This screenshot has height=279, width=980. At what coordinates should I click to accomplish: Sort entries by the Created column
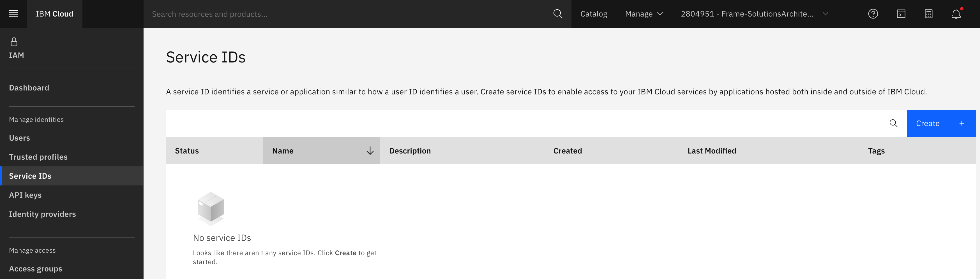click(567, 150)
